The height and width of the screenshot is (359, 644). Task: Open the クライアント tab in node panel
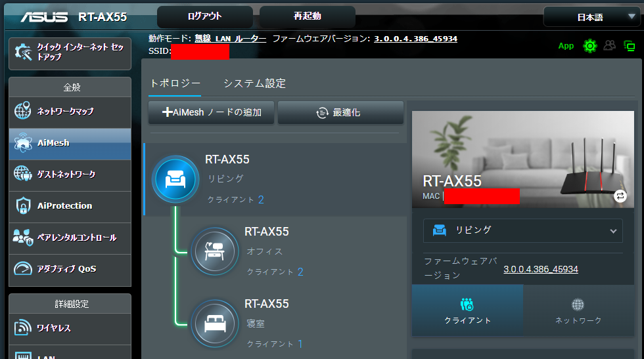(x=467, y=310)
